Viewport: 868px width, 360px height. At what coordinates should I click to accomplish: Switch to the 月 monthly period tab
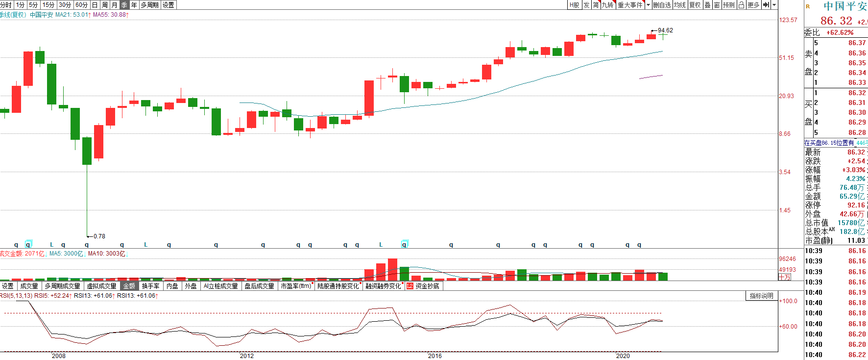115,5
